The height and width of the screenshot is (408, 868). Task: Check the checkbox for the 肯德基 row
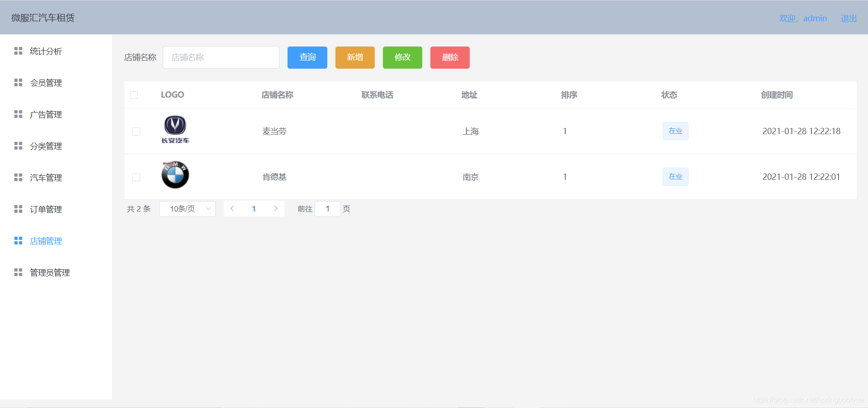tap(137, 177)
